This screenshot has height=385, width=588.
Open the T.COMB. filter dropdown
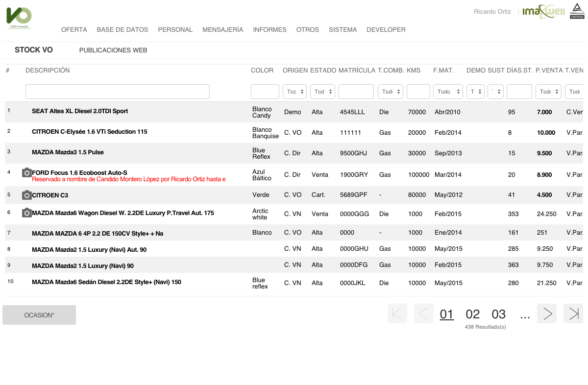(391, 92)
